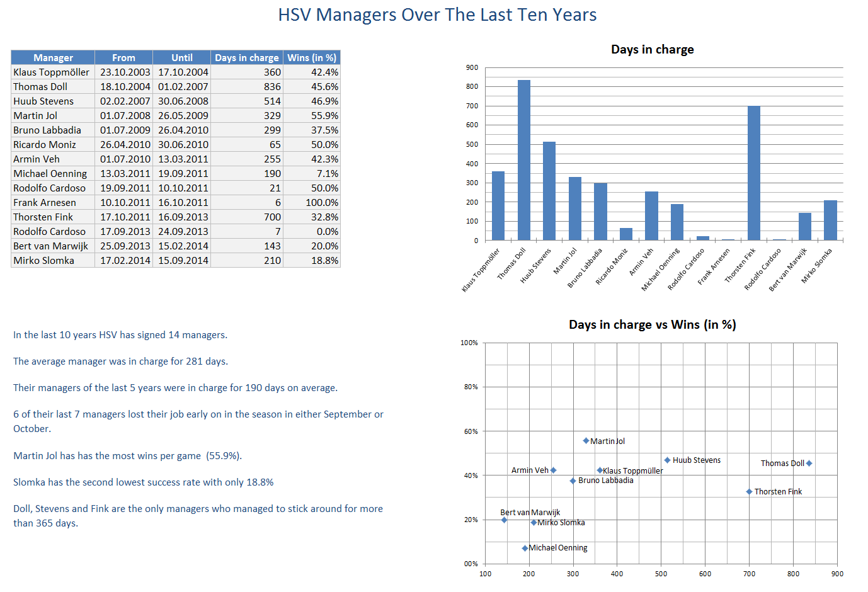Click the sentence about September or October
Screen dimensions: 868x592
198,421
